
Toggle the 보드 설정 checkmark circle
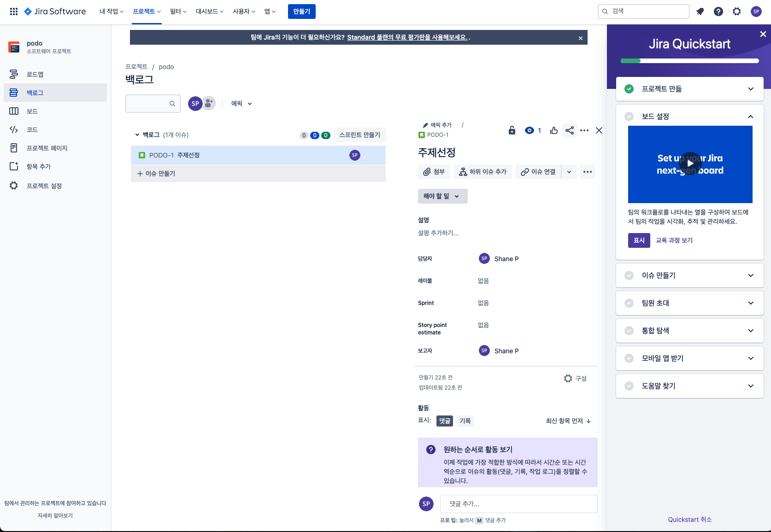629,117
